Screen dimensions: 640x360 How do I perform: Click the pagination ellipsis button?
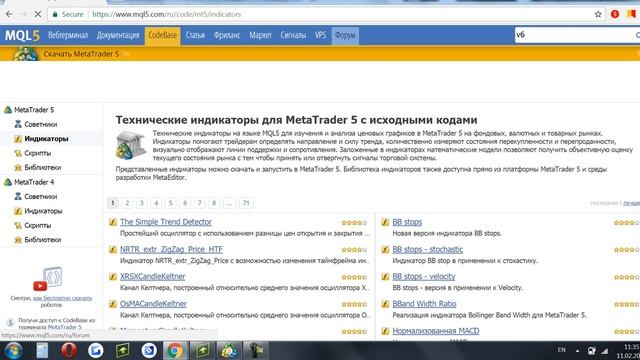pyautogui.click(x=229, y=203)
